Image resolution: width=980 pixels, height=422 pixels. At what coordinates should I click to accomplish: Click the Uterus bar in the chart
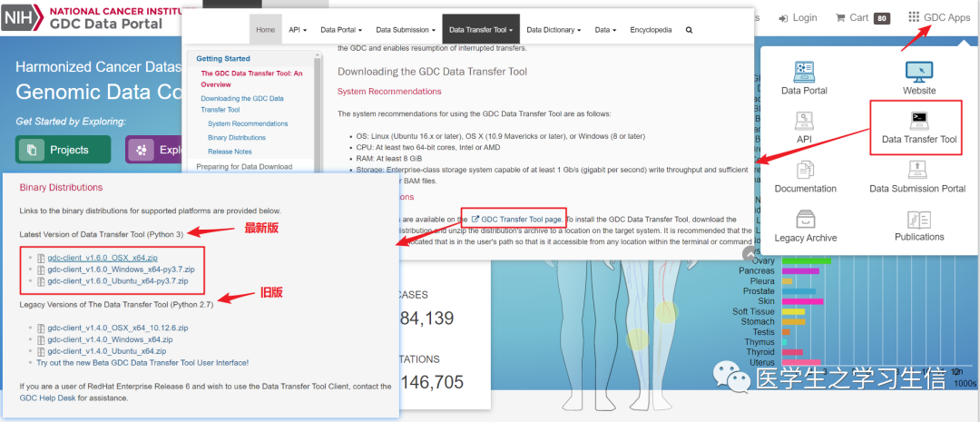click(800, 363)
